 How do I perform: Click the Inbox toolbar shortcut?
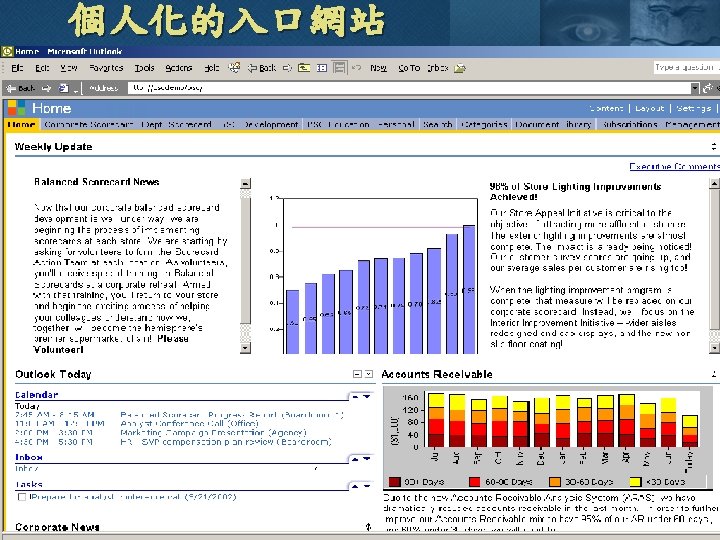(438, 68)
